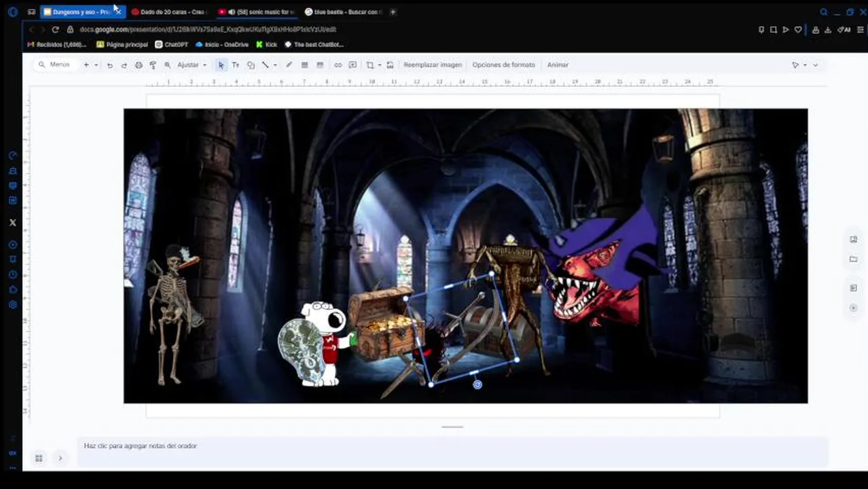Open Opciones de formato
Viewport: 868px width, 489px height.
(x=503, y=65)
